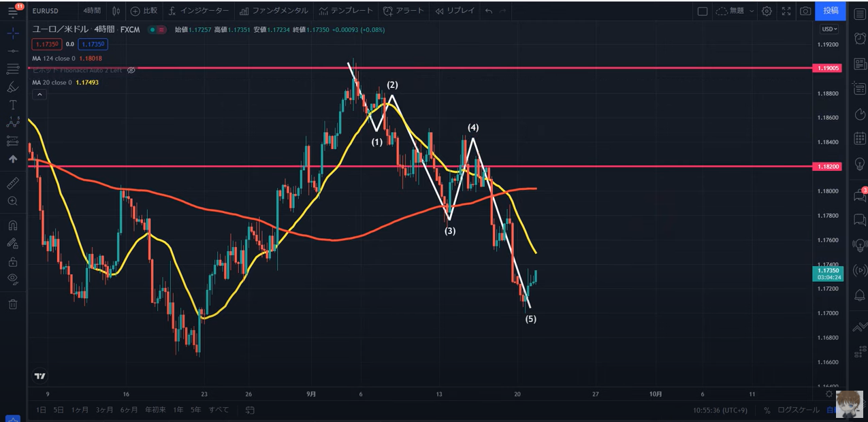
Task: Click the blue 投稿 publish button
Action: 831,11
